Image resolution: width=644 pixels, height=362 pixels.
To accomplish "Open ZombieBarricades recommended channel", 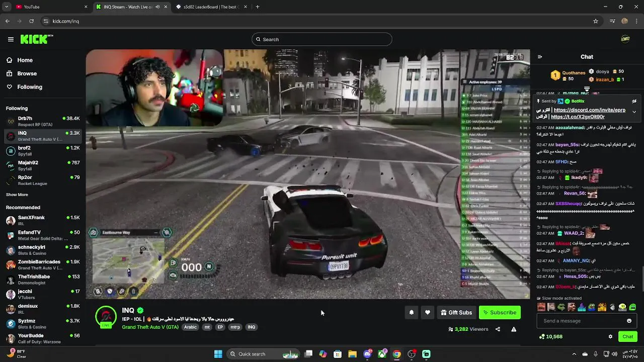I will coord(42,264).
